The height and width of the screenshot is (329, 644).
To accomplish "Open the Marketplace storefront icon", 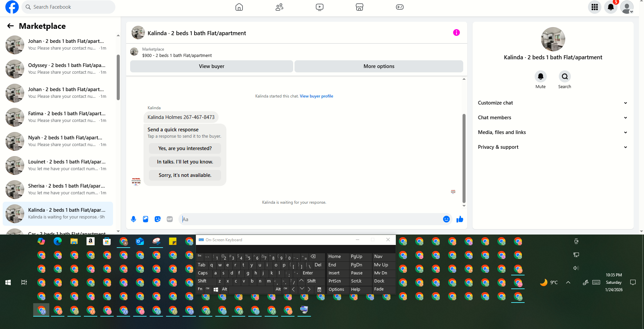I will pyautogui.click(x=360, y=7).
